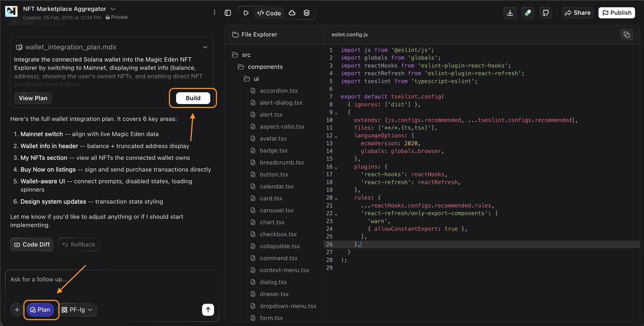Enable Plan mode in the chat input
This screenshot has width=644, height=326.
coord(41,310)
